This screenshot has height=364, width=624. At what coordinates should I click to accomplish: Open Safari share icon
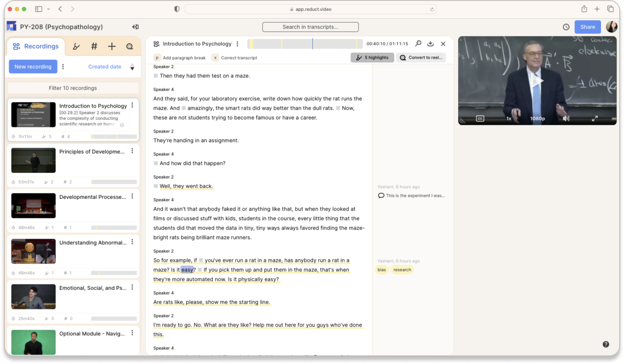pyautogui.click(x=584, y=9)
